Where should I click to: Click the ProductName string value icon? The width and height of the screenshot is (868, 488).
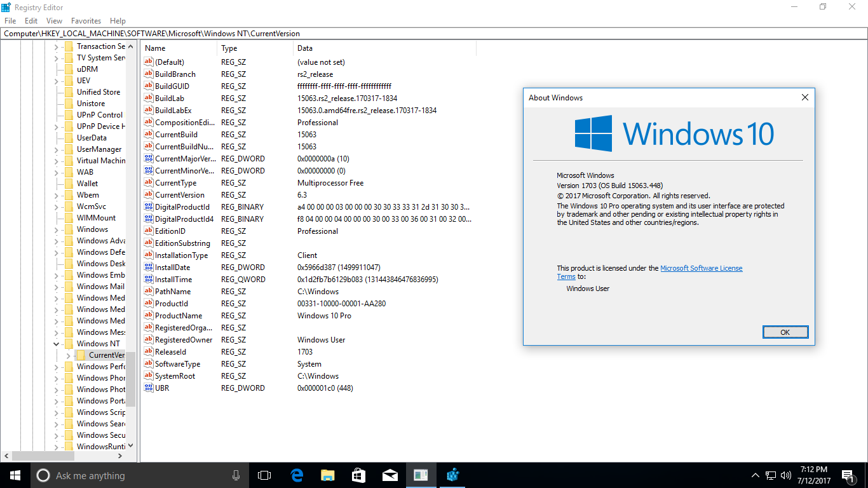[x=149, y=316]
